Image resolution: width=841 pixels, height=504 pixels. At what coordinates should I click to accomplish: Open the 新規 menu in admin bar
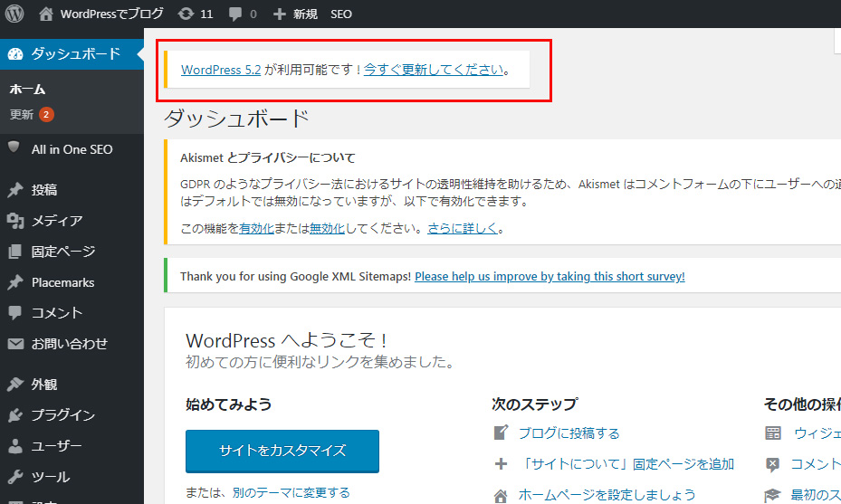point(305,14)
